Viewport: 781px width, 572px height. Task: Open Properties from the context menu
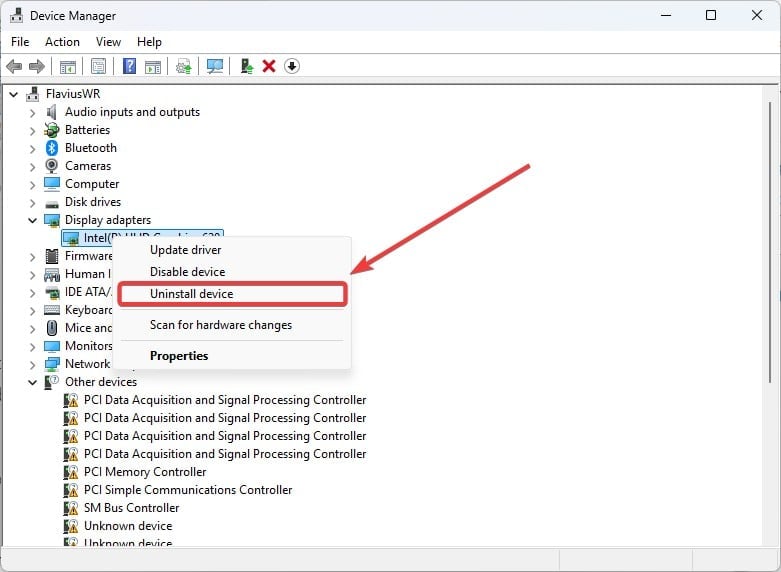[x=179, y=356]
